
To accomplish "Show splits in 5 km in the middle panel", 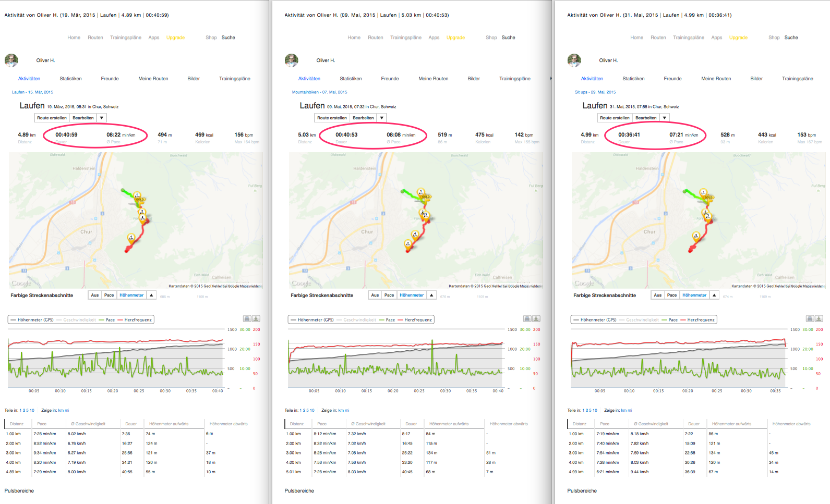I will click(308, 411).
